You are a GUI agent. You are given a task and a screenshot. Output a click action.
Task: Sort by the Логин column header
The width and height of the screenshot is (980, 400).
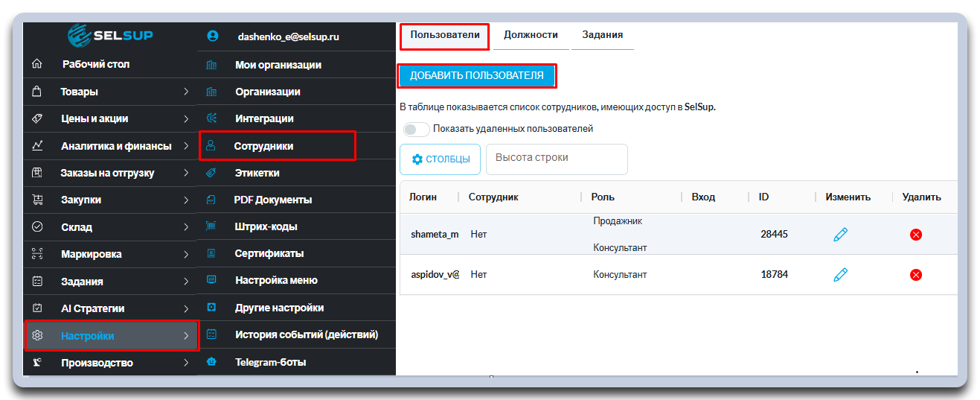click(423, 197)
